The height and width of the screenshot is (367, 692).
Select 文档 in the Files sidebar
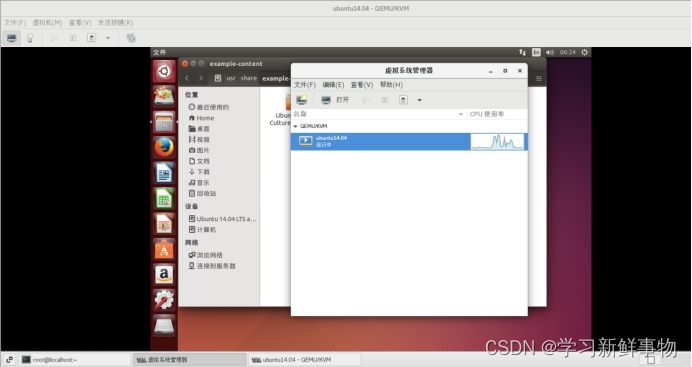pos(199,161)
